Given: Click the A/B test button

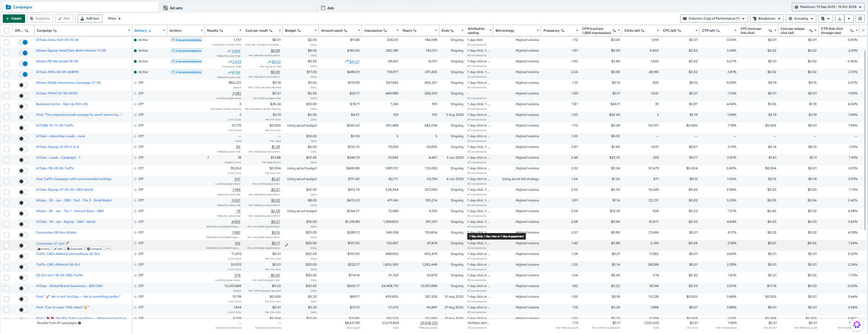Looking at the screenshot, I should click(90, 19).
